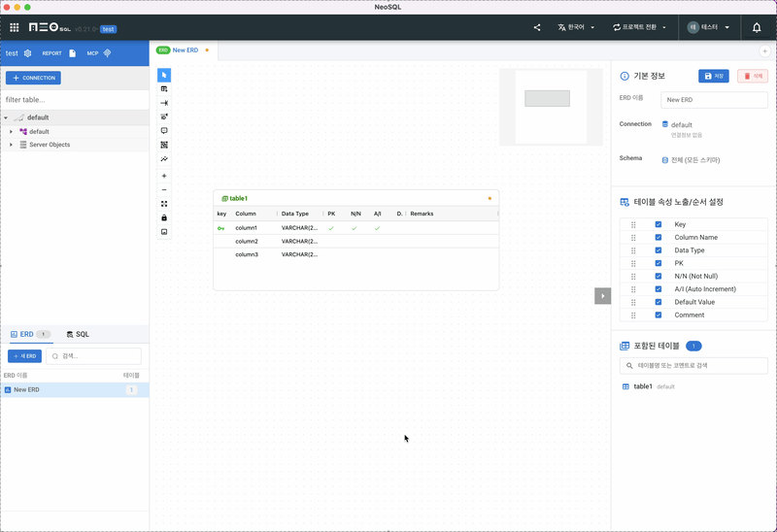777x532 pixels.
Task: Zoom in using the plus icon
Action: [164, 176]
